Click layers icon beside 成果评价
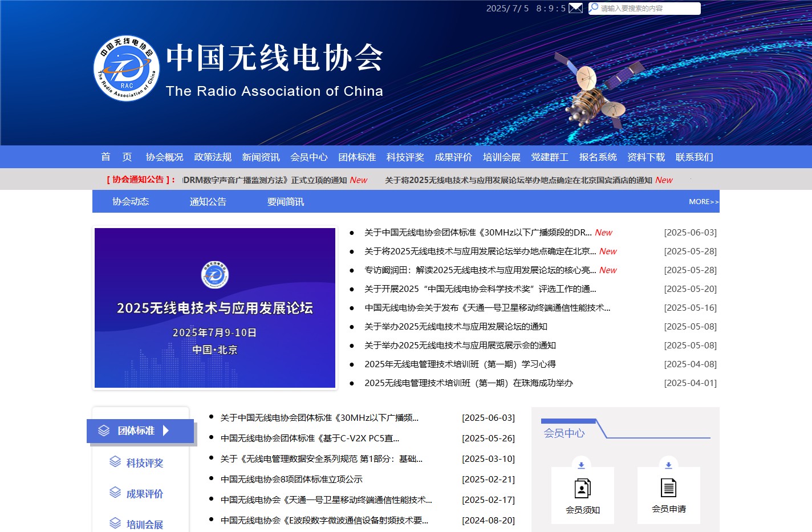Screen dimensions: 812x532 (115, 492)
